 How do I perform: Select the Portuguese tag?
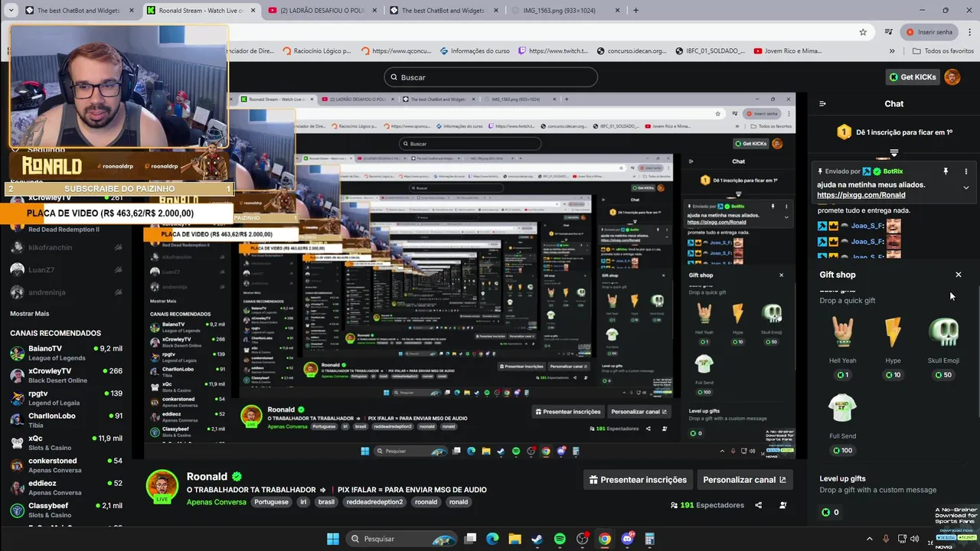pyautogui.click(x=271, y=502)
